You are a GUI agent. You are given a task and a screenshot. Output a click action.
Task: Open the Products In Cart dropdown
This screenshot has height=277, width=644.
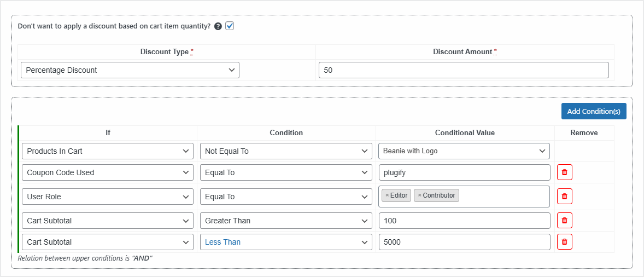(108, 151)
